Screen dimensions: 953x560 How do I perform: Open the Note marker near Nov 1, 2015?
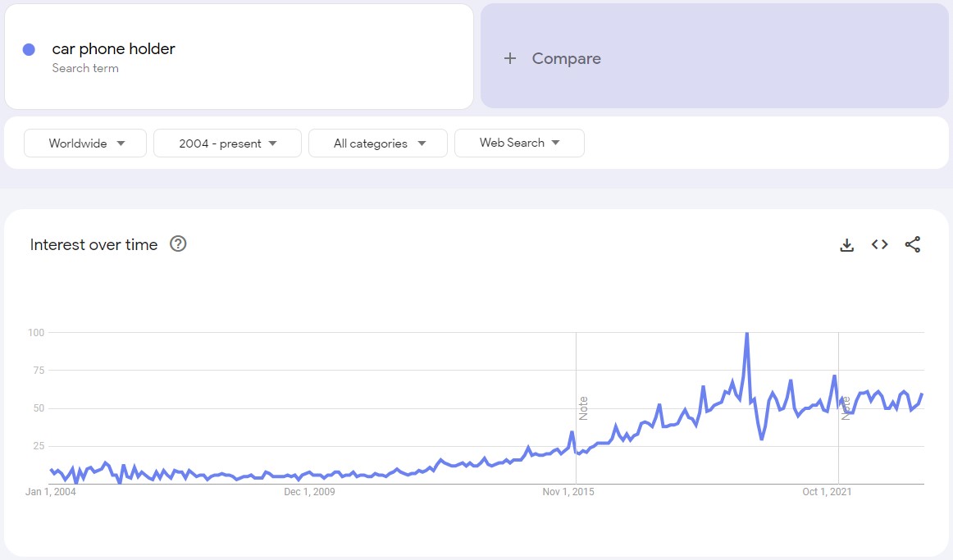(584, 407)
